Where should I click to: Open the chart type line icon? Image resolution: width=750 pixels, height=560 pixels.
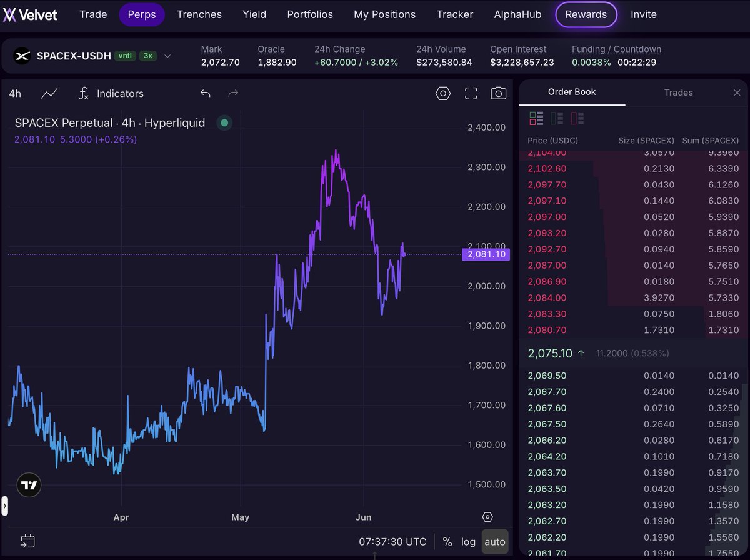[49, 93]
